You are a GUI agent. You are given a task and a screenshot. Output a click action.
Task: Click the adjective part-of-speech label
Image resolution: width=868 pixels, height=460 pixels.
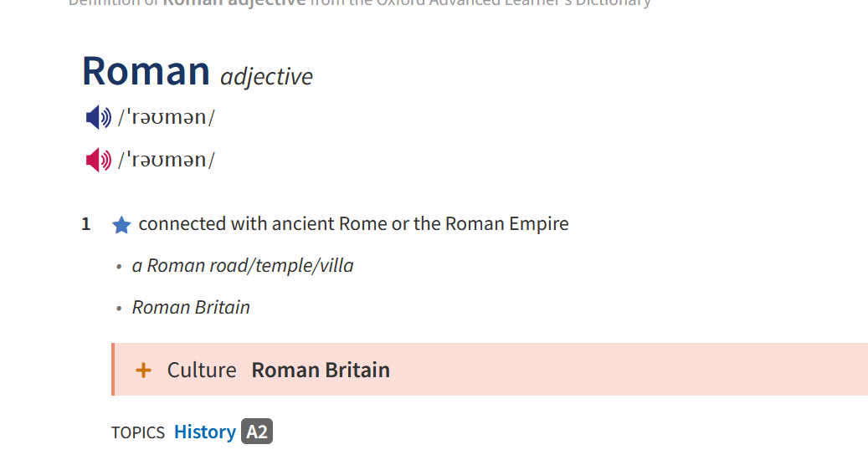pyautogui.click(x=266, y=77)
